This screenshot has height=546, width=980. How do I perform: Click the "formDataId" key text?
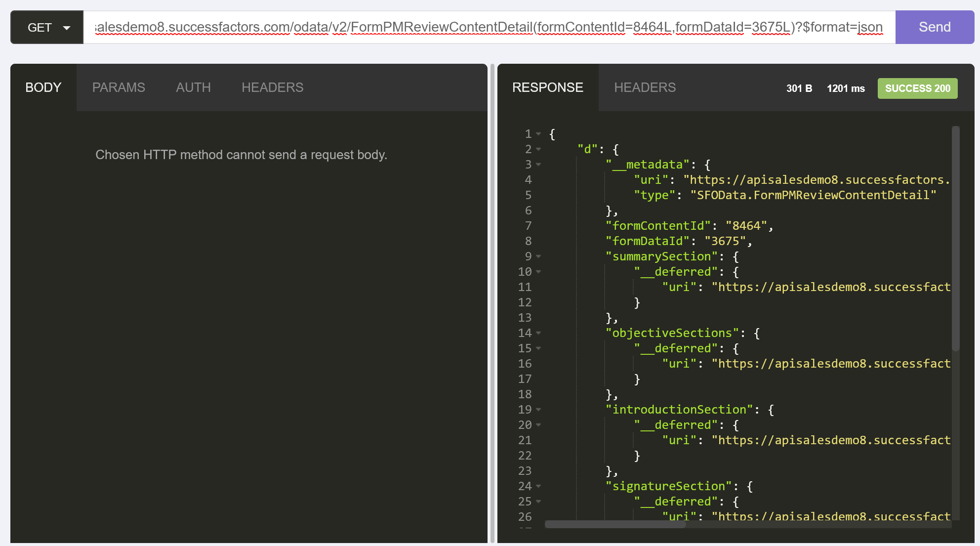point(648,241)
